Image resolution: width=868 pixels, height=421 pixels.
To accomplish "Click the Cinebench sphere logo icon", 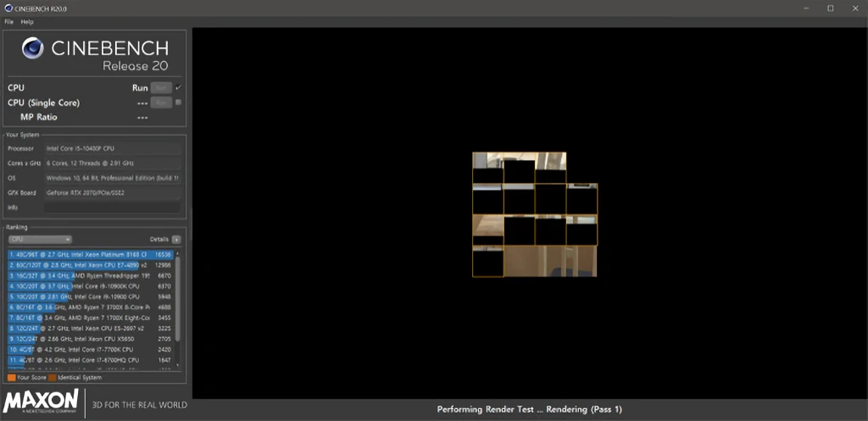I will coord(33,48).
